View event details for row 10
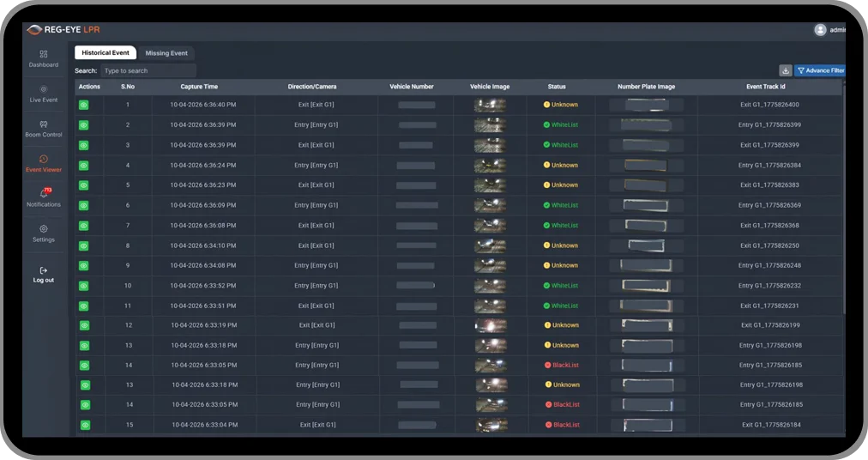This screenshot has height=460, width=868. tap(83, 286)
